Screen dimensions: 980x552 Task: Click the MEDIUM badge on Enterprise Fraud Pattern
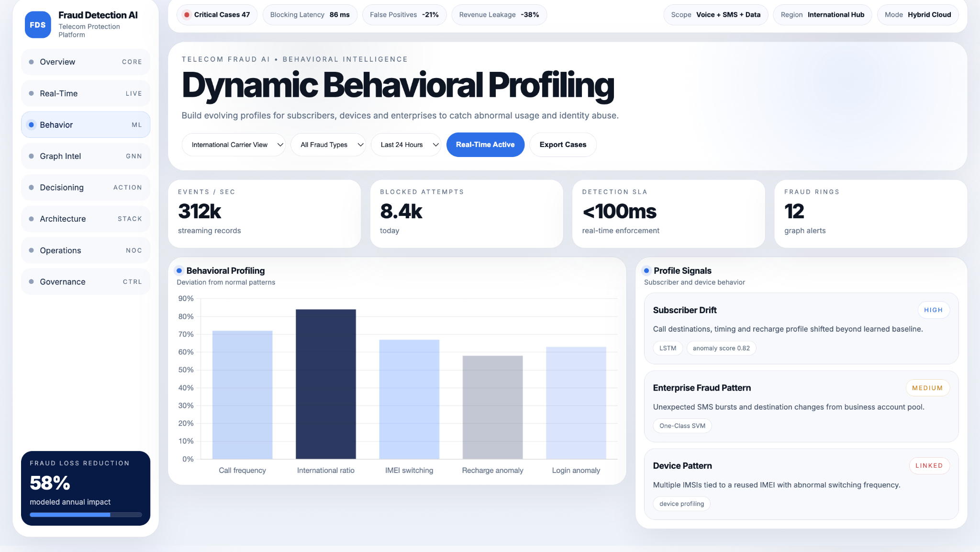pos(927,388)
